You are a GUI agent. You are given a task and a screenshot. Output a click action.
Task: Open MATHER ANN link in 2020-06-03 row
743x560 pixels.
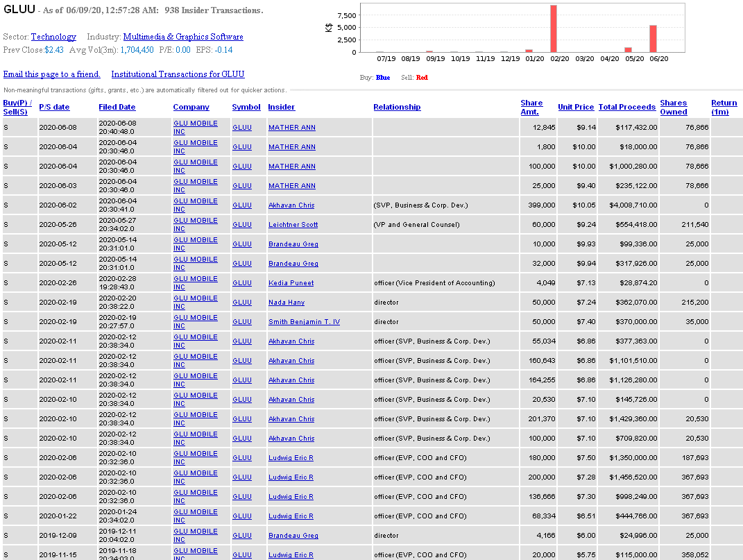(292, 186)
